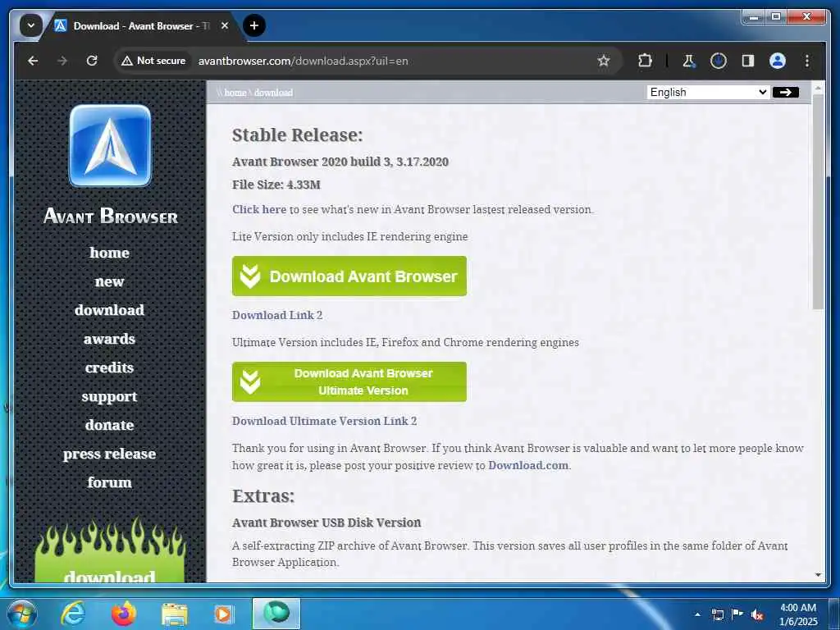
Task: Open the Windows Start menu
Action: coord(21,614)
